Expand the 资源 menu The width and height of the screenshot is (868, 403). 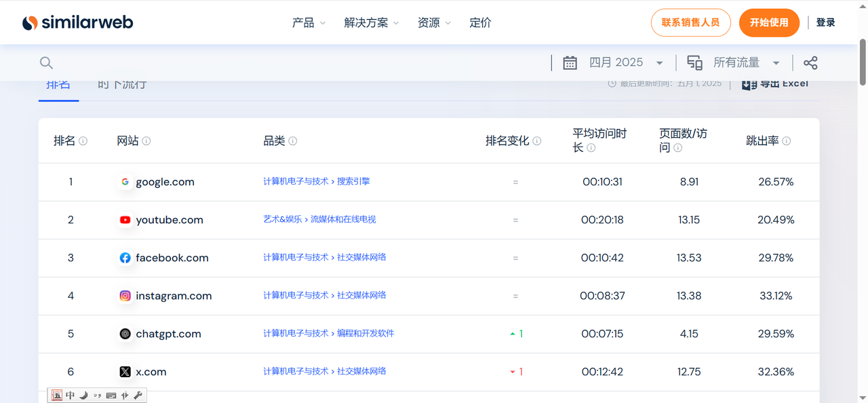point(434,22)
